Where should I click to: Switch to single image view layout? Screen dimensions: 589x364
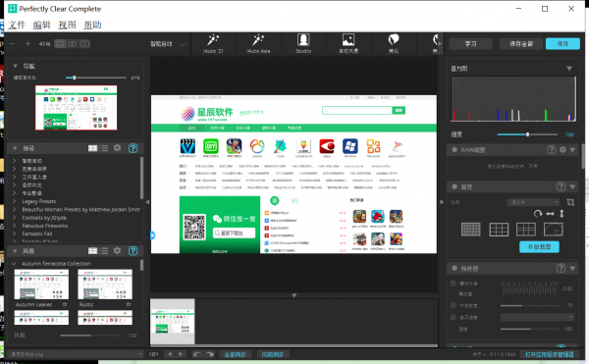[x=60, y=44]
